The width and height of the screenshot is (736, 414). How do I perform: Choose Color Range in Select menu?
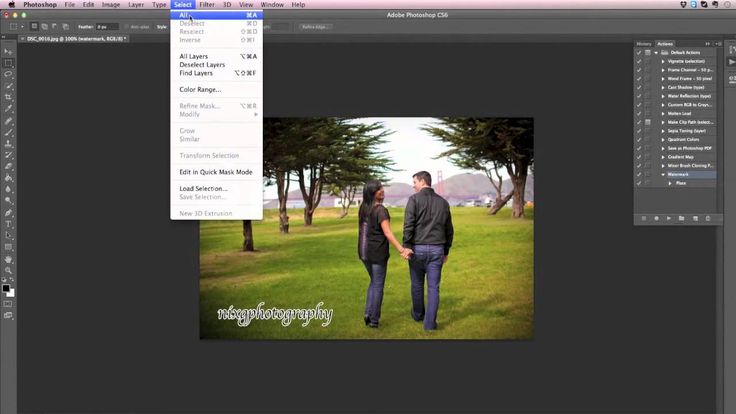(216, 90)
